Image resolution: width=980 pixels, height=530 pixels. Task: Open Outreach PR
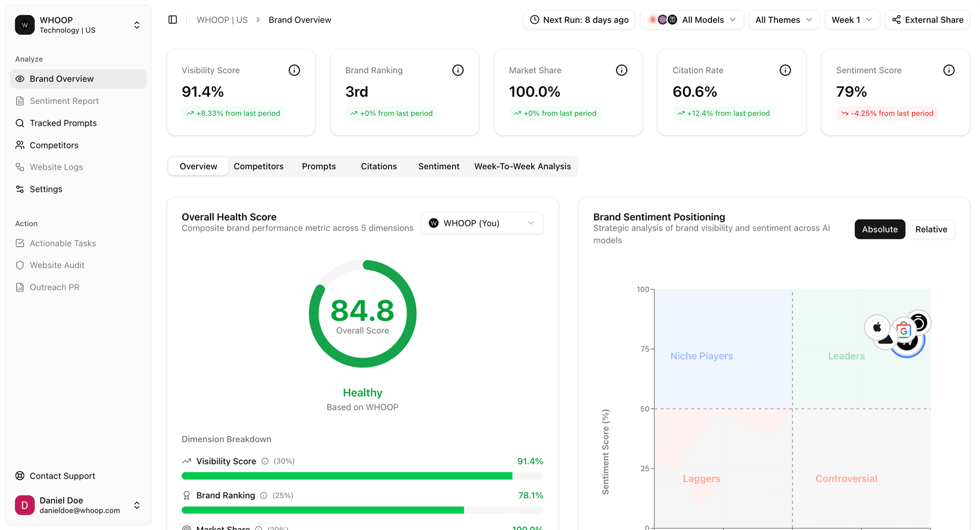55,287
